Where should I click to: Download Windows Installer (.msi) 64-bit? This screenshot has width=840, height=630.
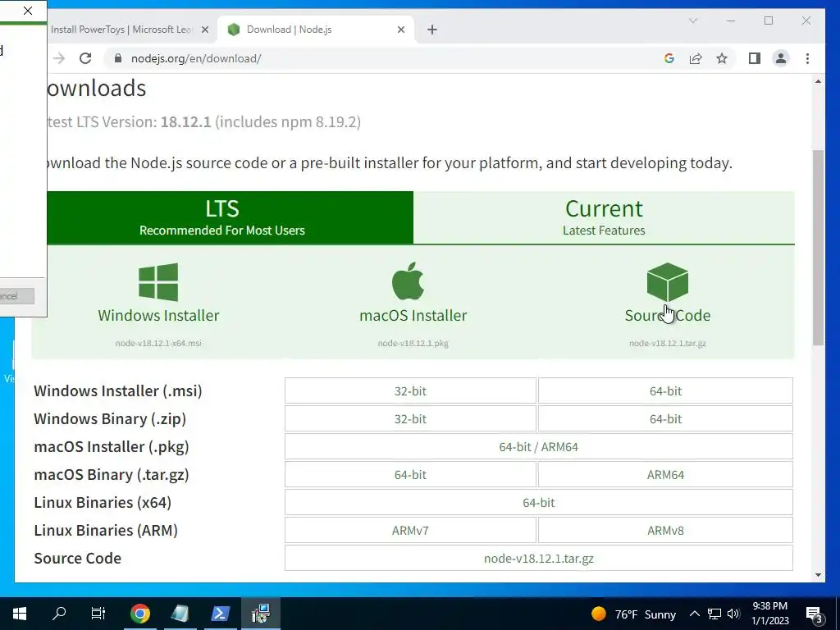(665, 390)
